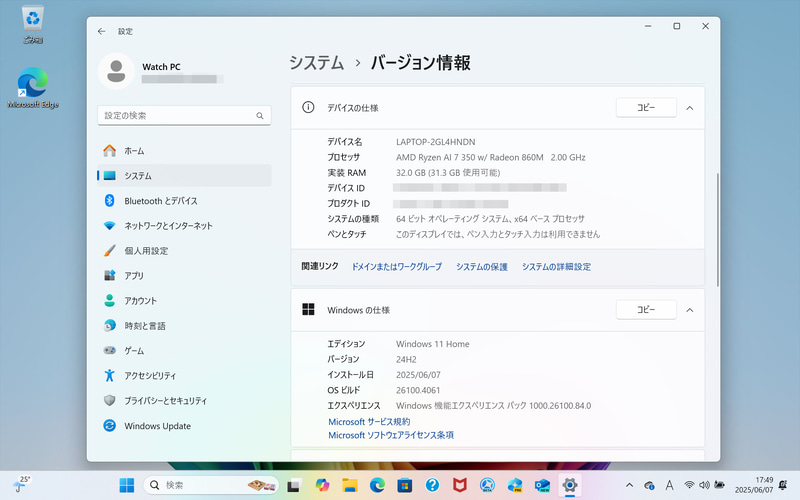Open Microsoft Store from the taskbar
Image resolution: width=800 pixels, height=500 pixels.
click(405, 485)
